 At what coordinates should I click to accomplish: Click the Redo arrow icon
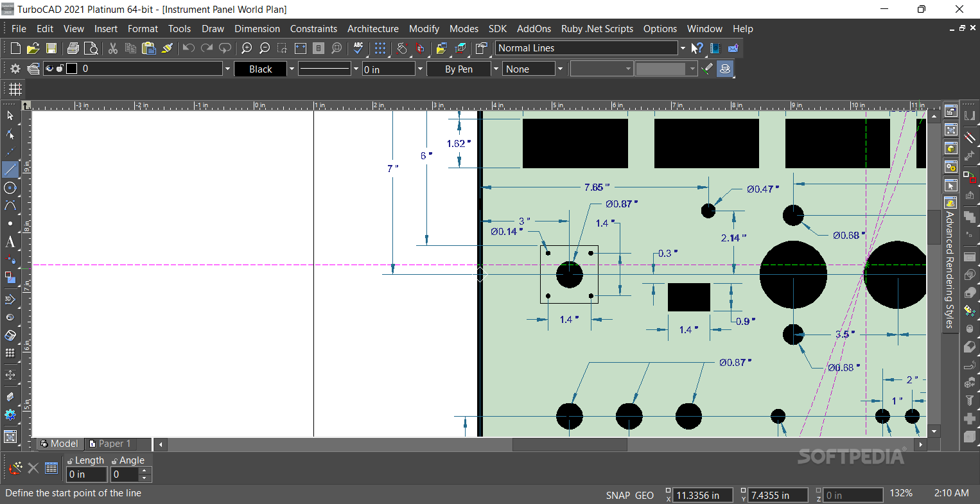207,48
